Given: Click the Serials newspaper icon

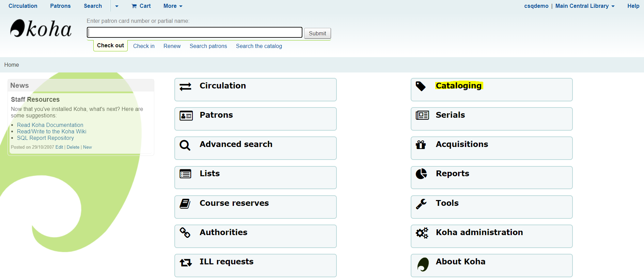Looking at the screenshot, I should point(422,115).
